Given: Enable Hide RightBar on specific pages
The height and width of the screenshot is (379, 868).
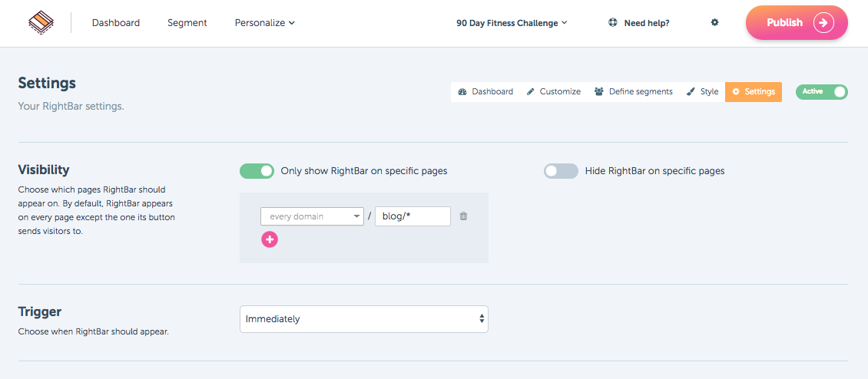Looking at the screenshot, I should pyautogui.click(x=561, y=171).
